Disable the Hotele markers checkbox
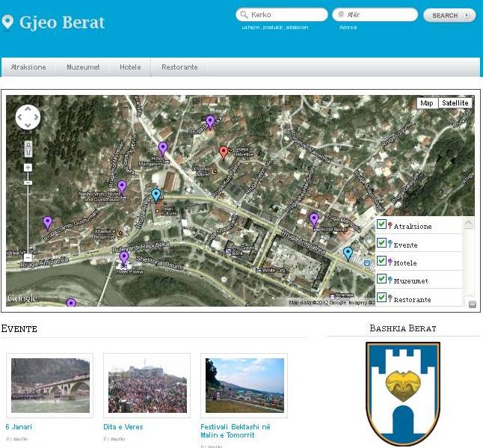This screenshot has width=483, height=448. pyautogui.click(x=381, y=261)
